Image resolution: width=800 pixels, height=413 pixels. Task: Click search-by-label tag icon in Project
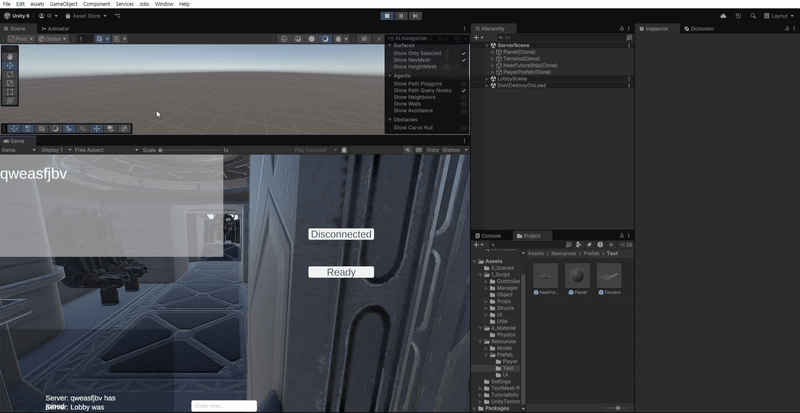[x=589, y=245]
